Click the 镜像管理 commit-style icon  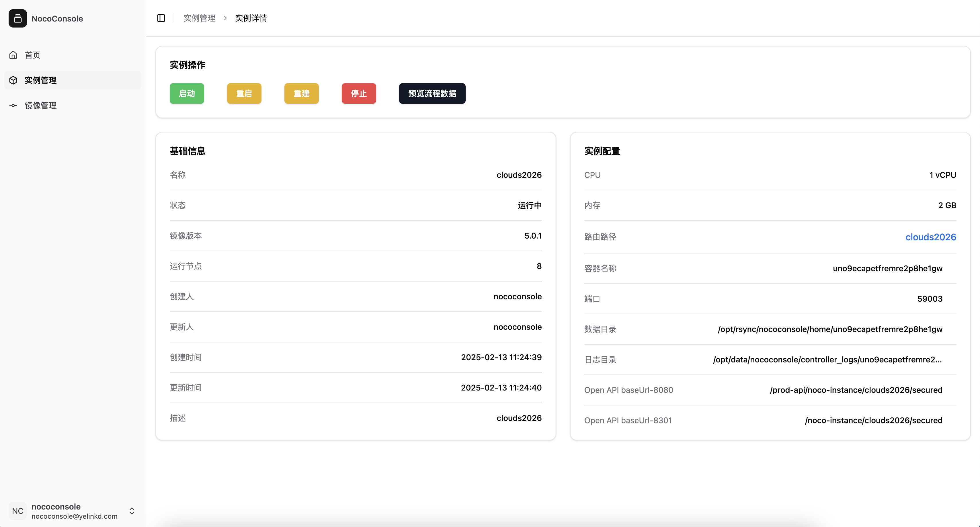[13, 106]
